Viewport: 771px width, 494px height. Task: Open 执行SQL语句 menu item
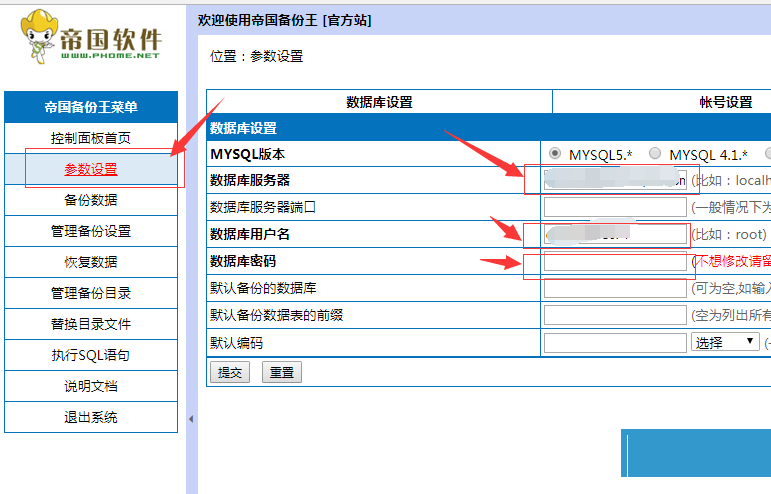(91, 355)
